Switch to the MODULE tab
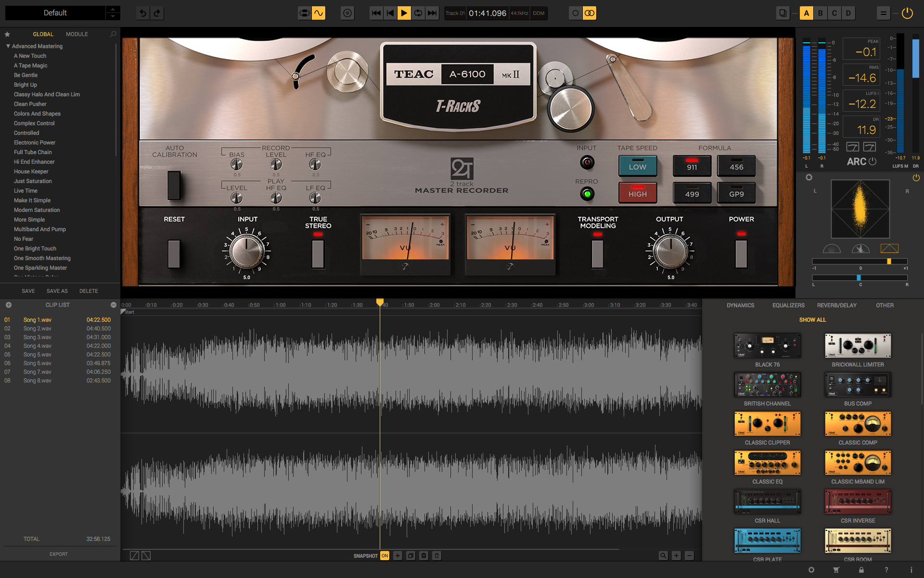This screenshot has width=924, height=578. pyautogui.click(x=77, y=34)
